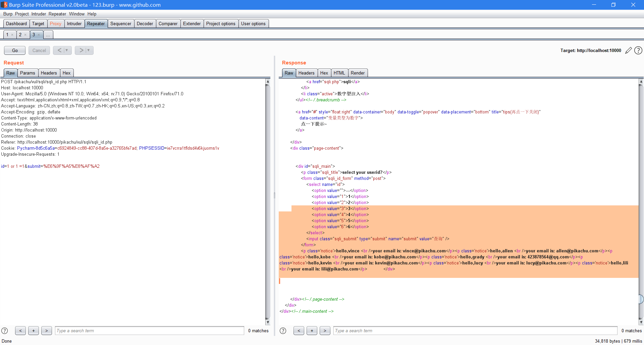644x345 pixels.
Task: Switch the response view to Hex
Action: (x=324, y=73)
